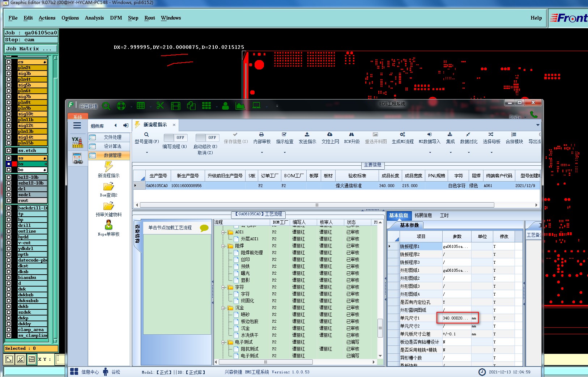
Task: Click the Job Matrix button
Action: pos(31,48)
